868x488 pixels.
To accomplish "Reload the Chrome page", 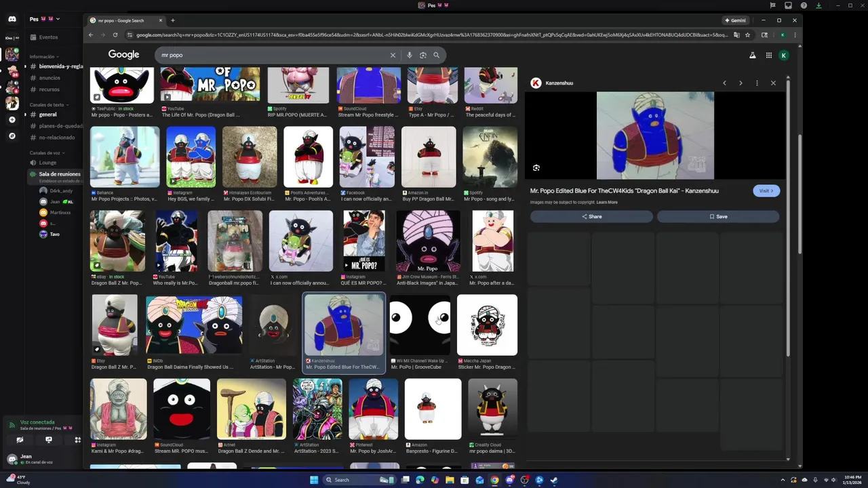I will [x=115, y=35].
